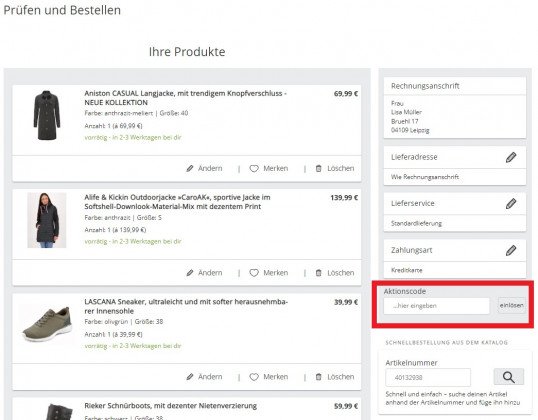Search article number with magnifier icon
Image resolution: width=538 pixels, height=420 pixels.
[x=508, y=377]
